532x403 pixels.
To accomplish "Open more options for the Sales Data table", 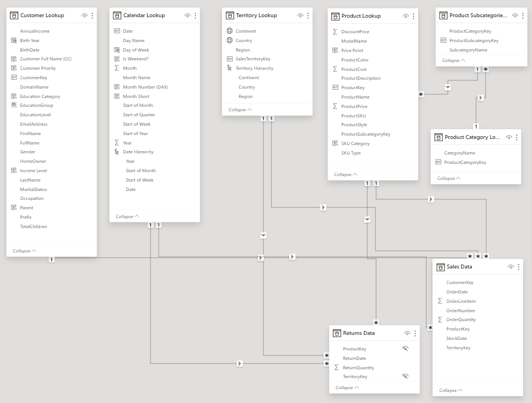I will point(518,267).
